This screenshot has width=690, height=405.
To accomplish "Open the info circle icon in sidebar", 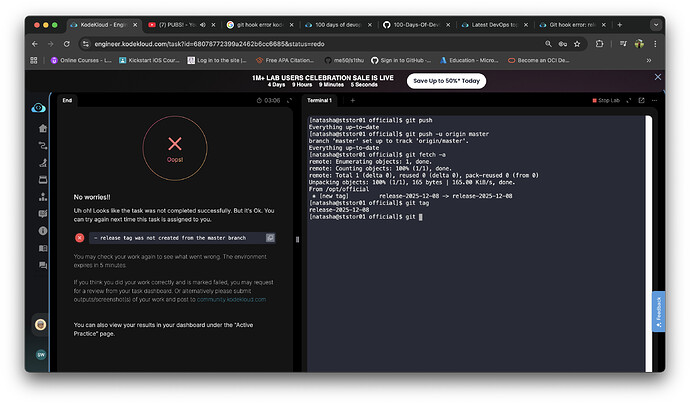I will [x=43, y=231].
